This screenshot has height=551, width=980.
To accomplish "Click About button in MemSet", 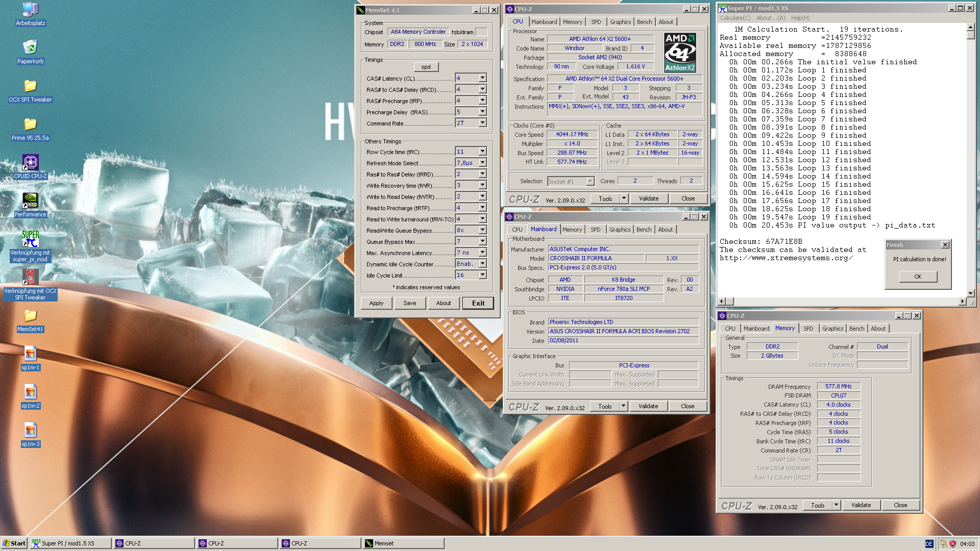I will tap(444, 303).
